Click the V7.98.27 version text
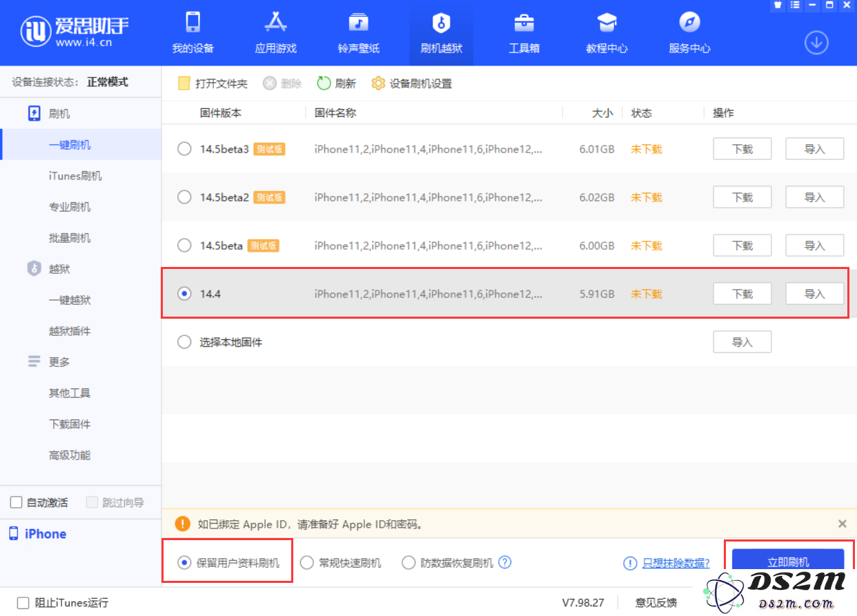 pos(583,603)
